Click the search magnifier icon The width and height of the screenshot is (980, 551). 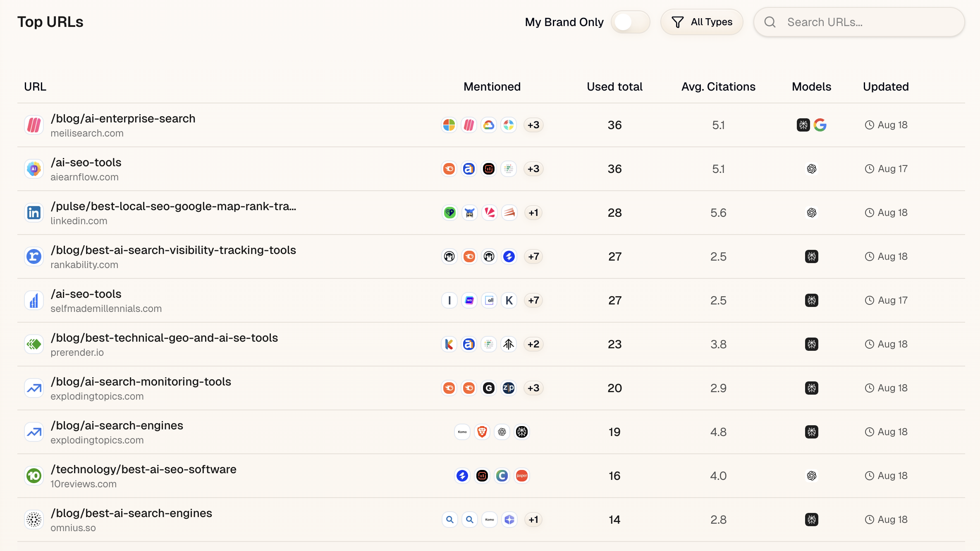coord(770,22)
